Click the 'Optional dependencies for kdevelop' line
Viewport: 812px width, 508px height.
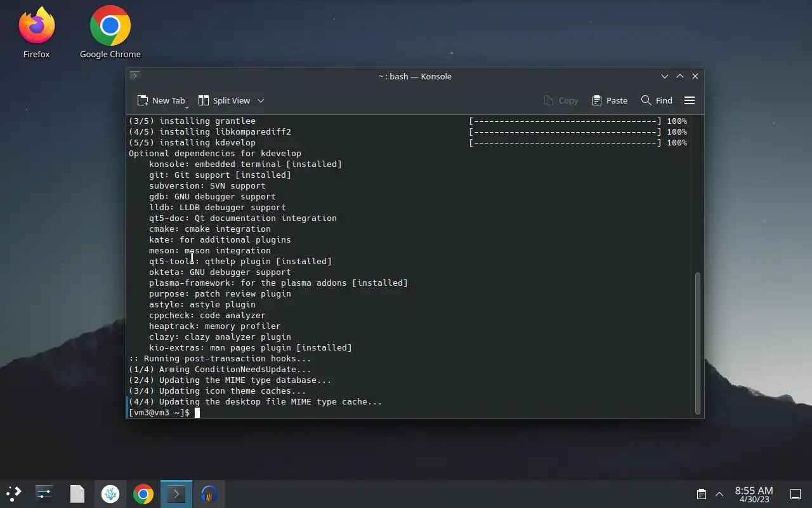[215, 154]
